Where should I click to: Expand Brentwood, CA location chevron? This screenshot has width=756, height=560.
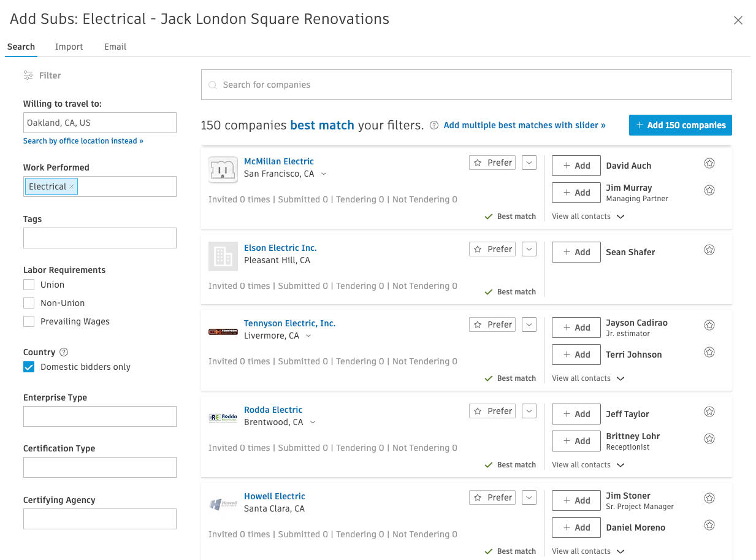pyautogui.click(x=313, y=423)
